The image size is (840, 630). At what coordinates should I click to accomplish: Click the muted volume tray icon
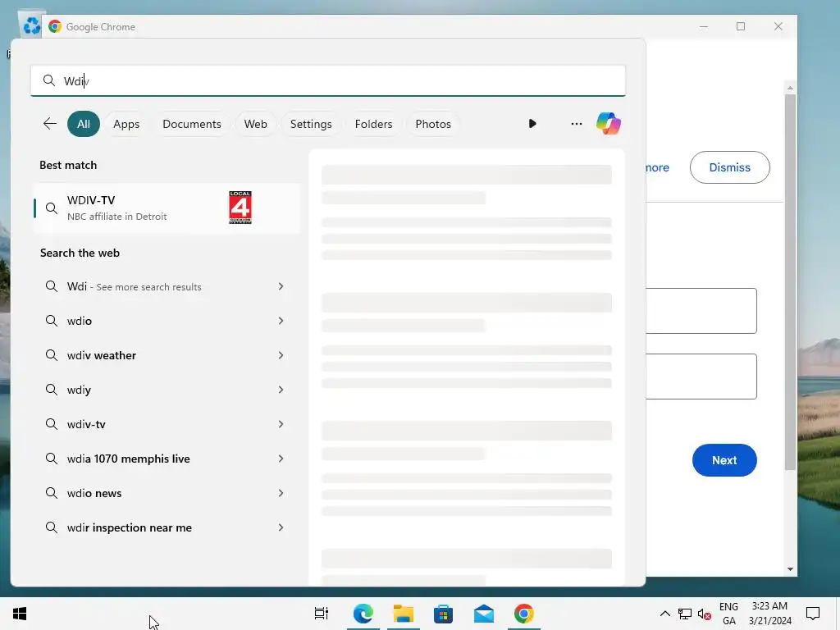tap(705, 614)
